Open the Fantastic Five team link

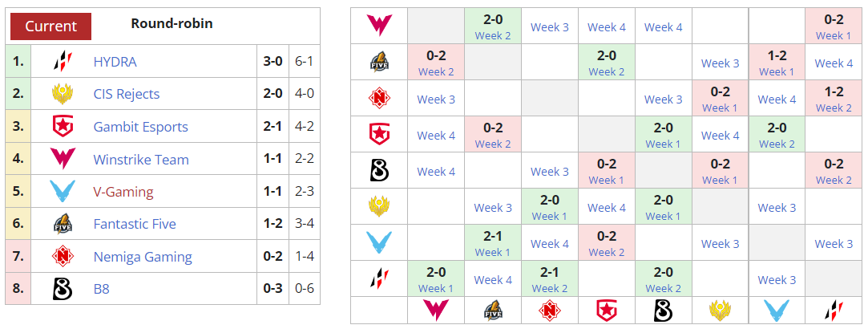click(x=135, y=224)
